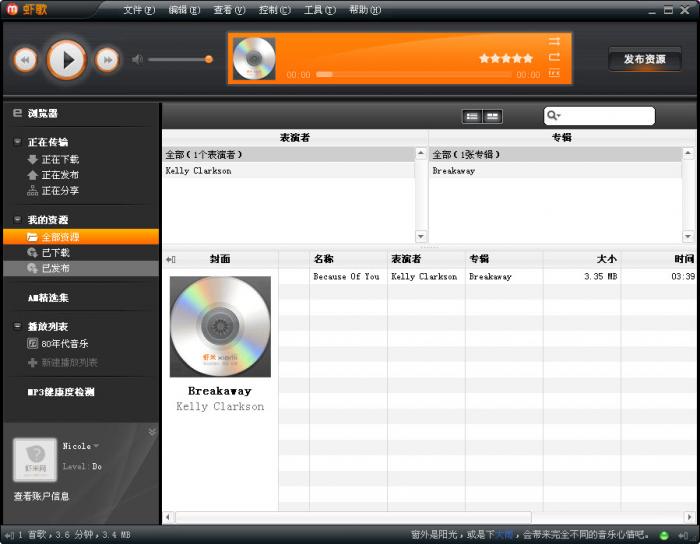Open the Nicole account dropdown arrow
Screen dimensions: 700x544
click(97, 446)
